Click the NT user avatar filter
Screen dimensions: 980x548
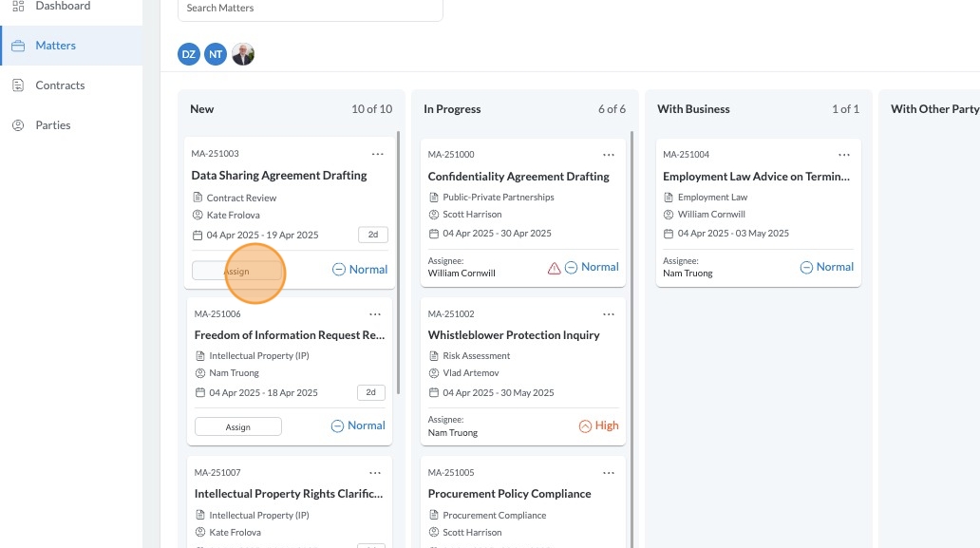coord(217,54)
